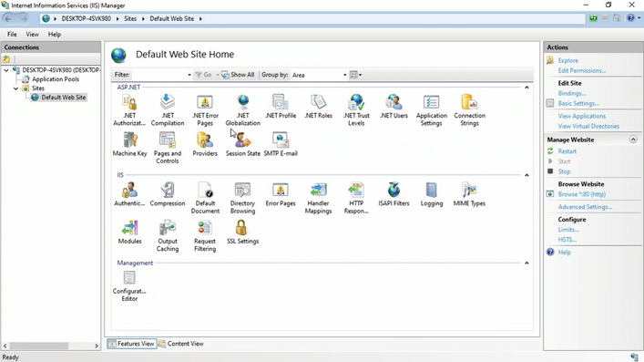
Task: Open ISAPI Filters feature
Action: click(394, 194)
